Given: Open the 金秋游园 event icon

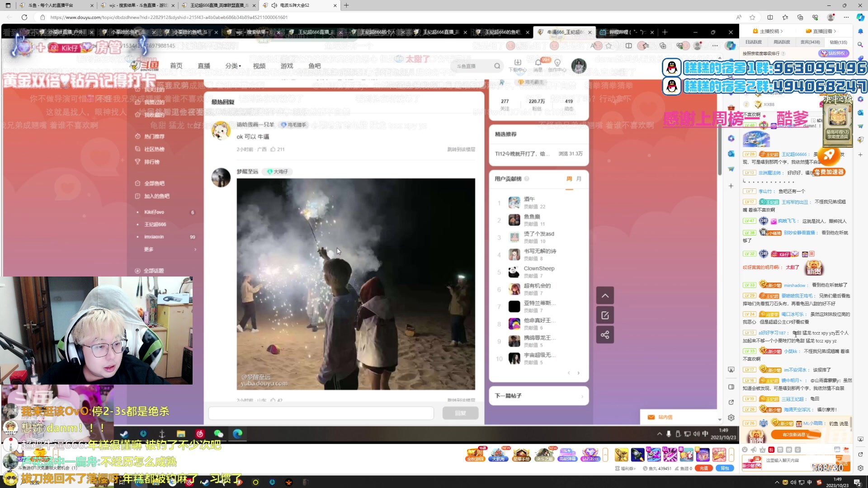Looking at the screenshot, I should point(475,454).
